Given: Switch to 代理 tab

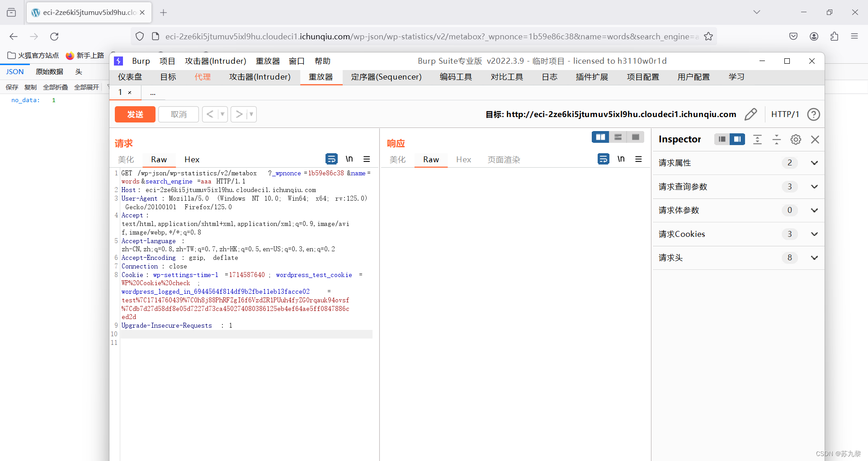Looking at the screenshot, I should tap(203, 77).
